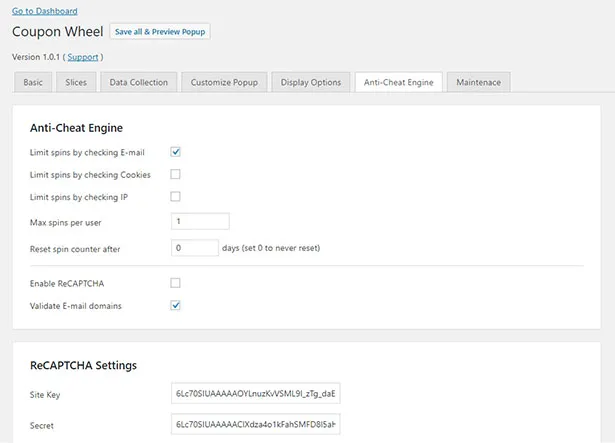Viewport: 615px width, 443px height.
Task: Select the Anti-Cheat Engine tab
Action: [x=398, y=82]
